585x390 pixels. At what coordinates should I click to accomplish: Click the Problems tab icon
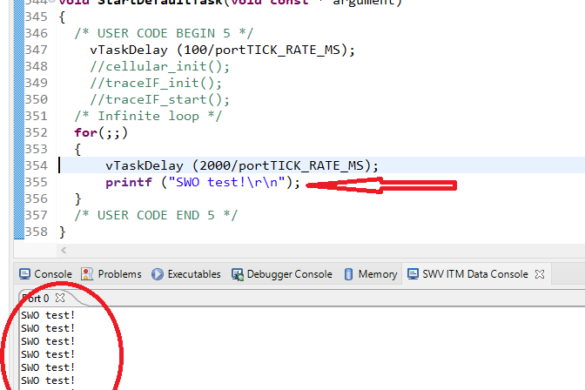[87, 274]
